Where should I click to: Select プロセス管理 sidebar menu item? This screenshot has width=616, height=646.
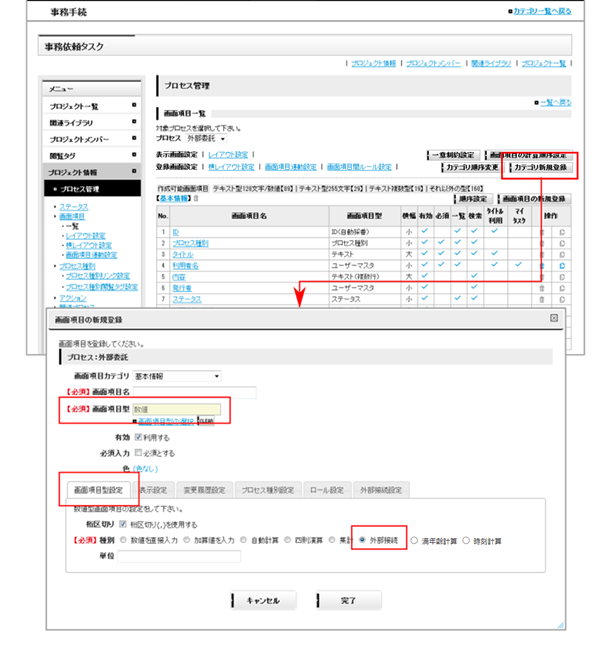click(92, 189)
